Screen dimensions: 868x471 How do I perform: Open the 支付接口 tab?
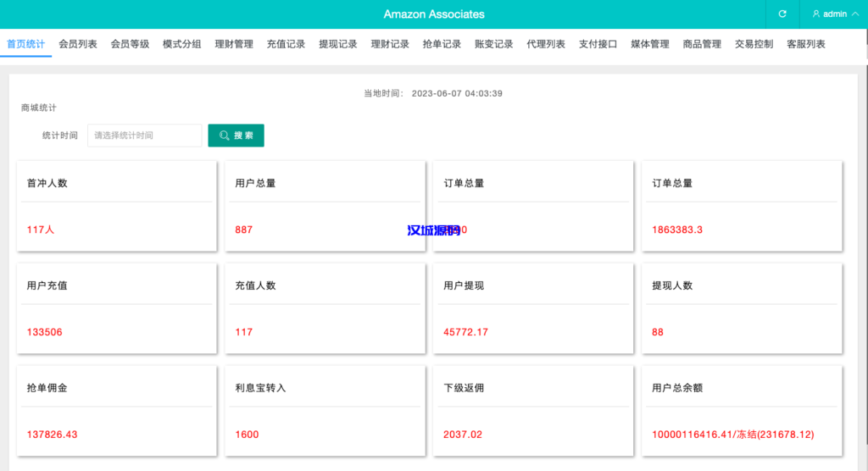(598, 44)
